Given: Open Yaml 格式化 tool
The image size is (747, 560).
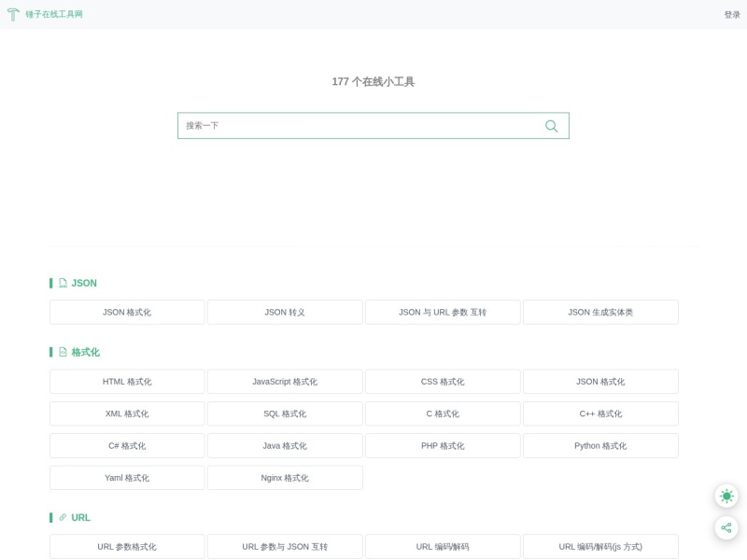Looking at the screenshot, I should coord(127,478).
